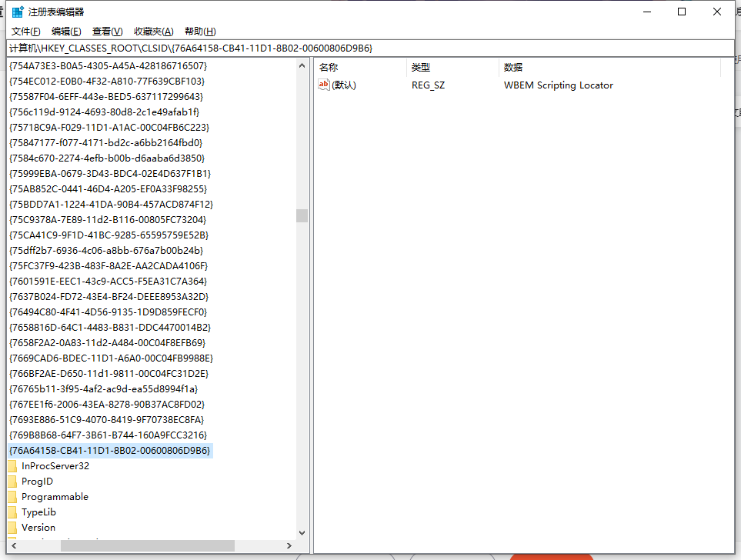741x560 pixels.
Task: Sort by the 数据 column header
Action: (512, 67)
